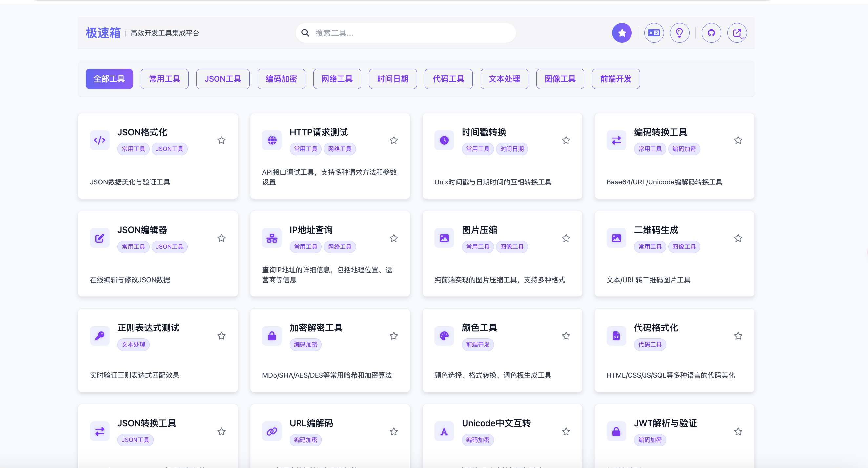
Task: Click 网络工具 tag on IP地址查询 card
Action: click(340, 247)
